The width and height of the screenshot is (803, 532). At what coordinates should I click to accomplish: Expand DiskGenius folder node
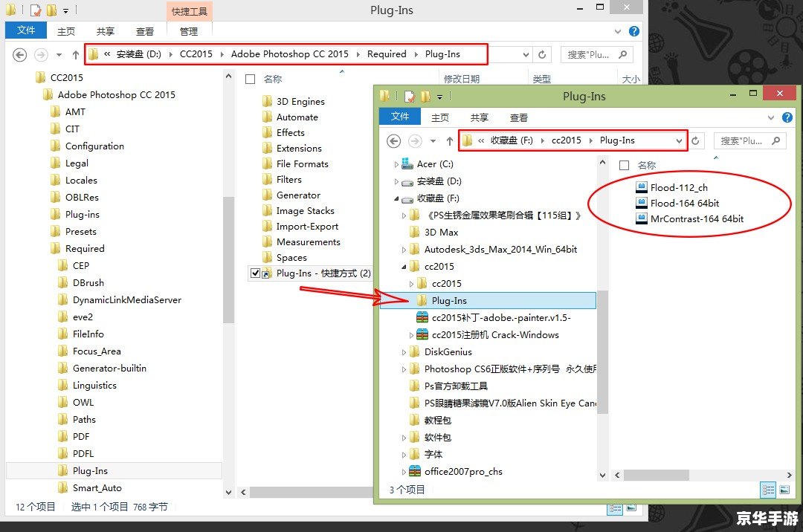404,352
